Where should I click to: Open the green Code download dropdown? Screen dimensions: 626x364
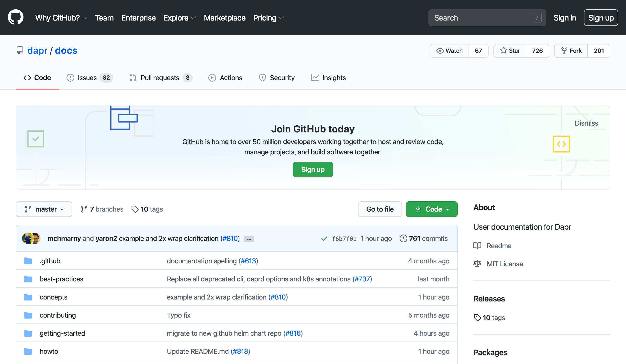click(x=432, y=209)
